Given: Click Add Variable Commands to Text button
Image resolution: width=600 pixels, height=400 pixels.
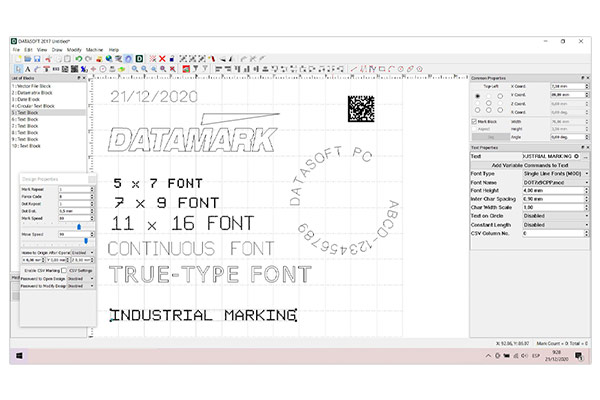Looking at the screenshot, I should [x=530, y=165].
